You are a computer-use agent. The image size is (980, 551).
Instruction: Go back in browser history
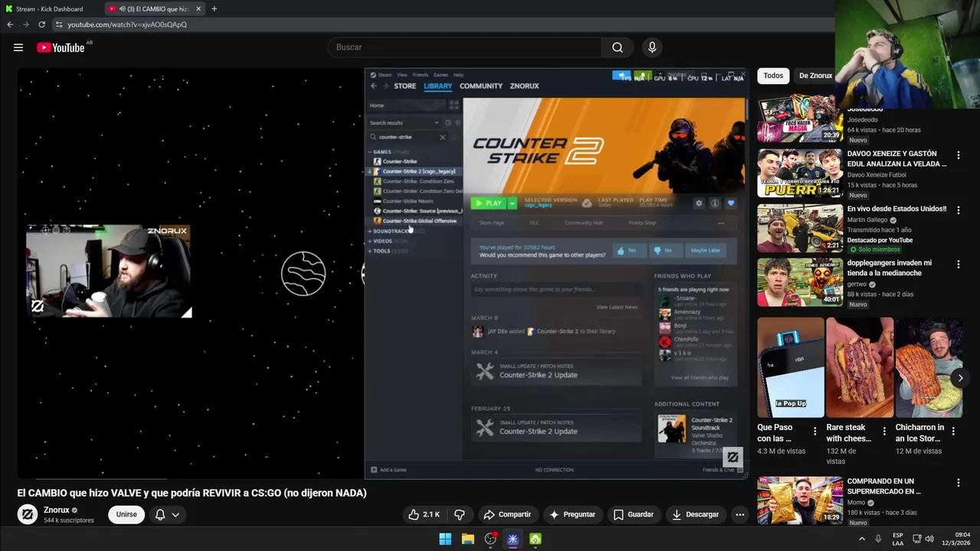tap(10, 24)
